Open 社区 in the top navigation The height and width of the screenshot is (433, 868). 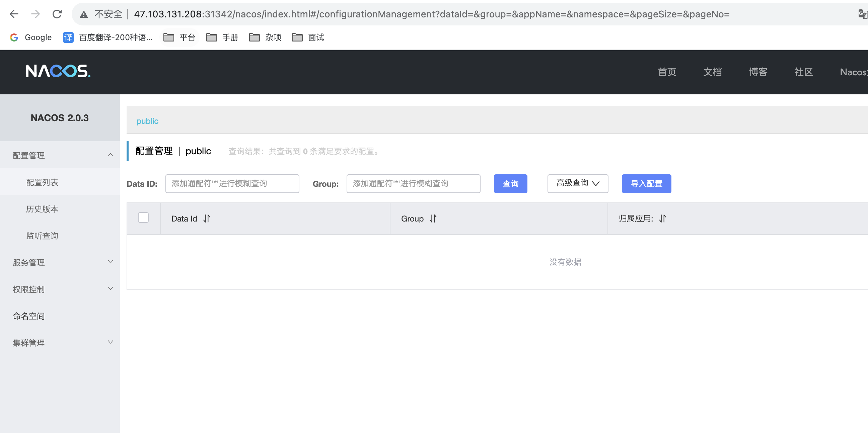(x=803, y=72)
